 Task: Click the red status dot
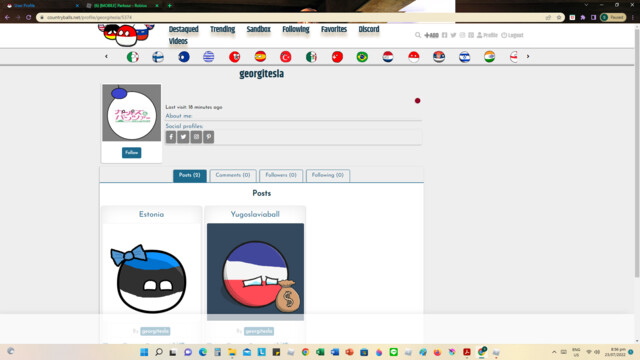(x=417, y=101)
